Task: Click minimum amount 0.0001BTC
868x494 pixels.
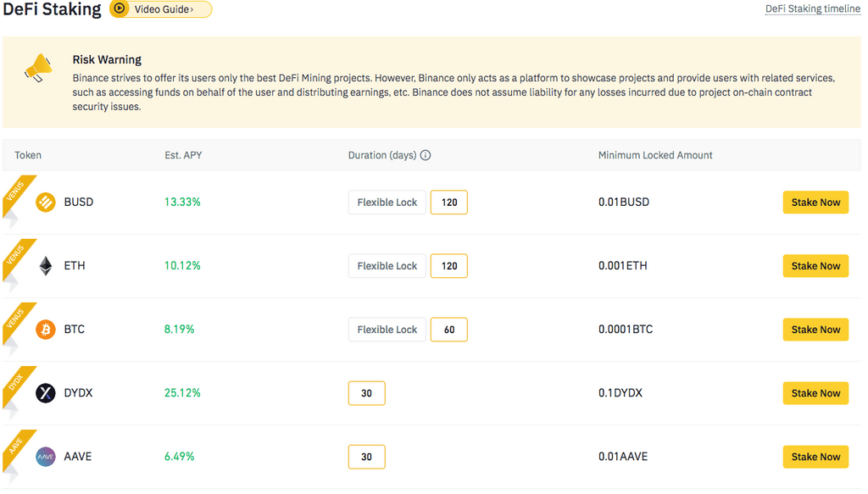Action: coord(626,330)
